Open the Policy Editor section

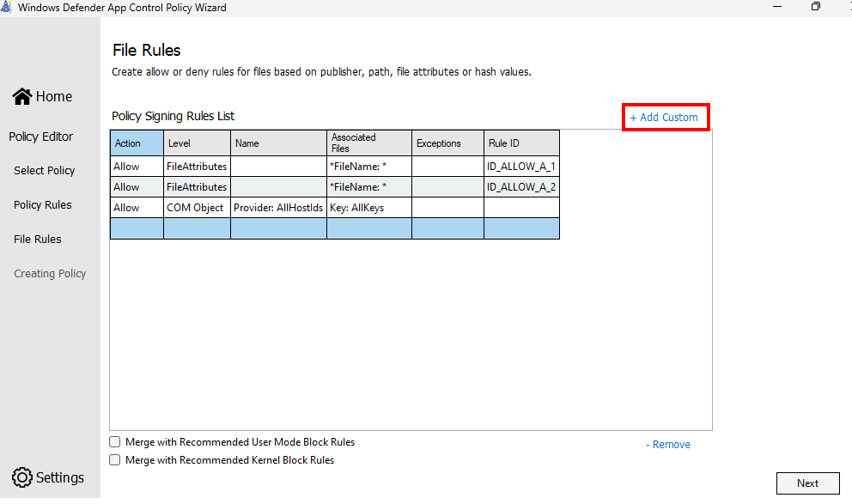tap(41, 137)
